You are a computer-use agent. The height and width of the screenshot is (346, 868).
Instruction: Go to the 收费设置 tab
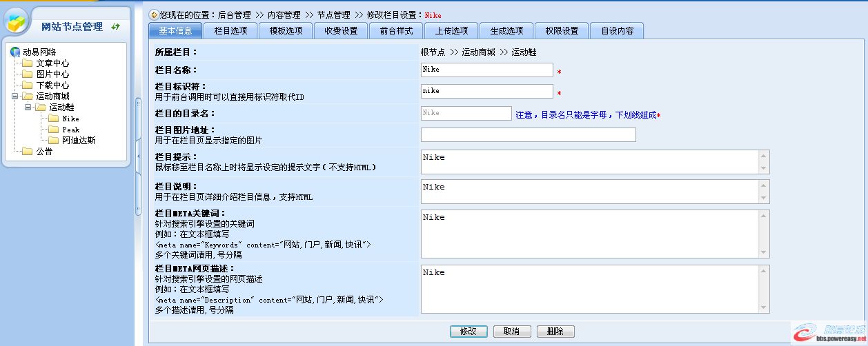pos(341,30)
